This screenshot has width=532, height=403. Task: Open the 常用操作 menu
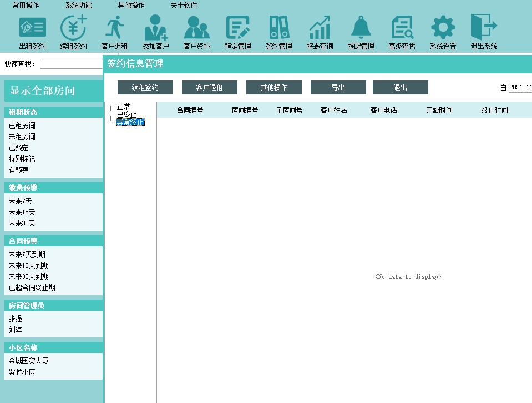pyautogui.click(x=26, y=6)
